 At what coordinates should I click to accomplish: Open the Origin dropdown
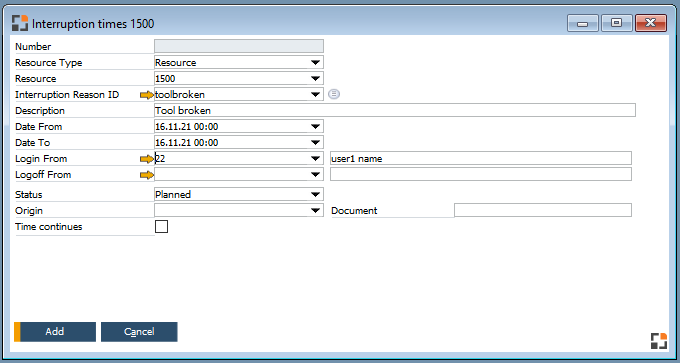tap(315, 210)
